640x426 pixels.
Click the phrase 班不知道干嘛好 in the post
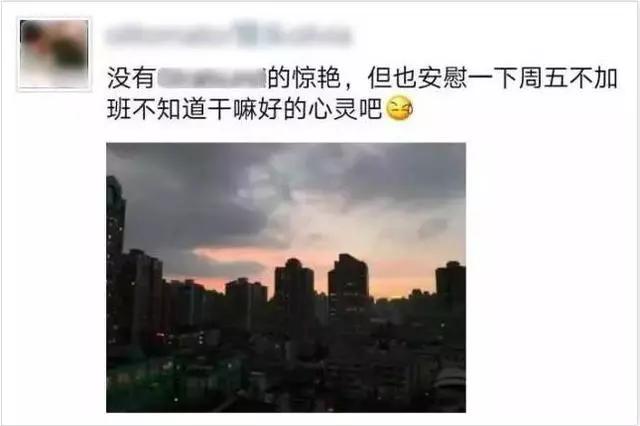195,109
